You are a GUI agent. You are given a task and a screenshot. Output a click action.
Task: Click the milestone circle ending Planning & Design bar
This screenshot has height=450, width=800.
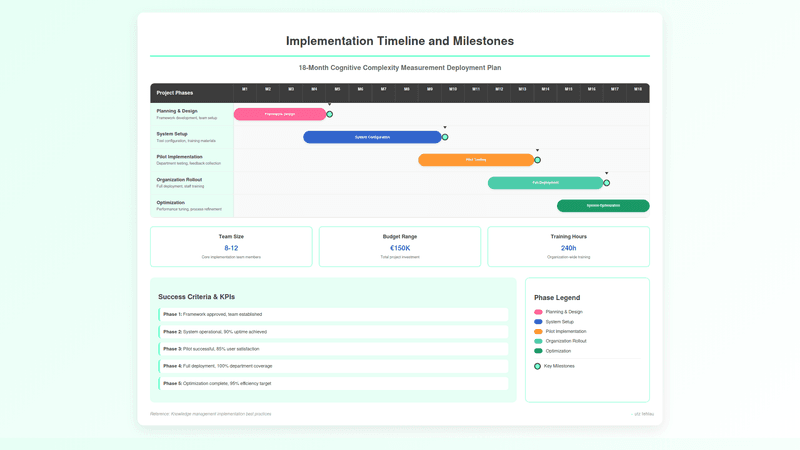tap(330, 114)
